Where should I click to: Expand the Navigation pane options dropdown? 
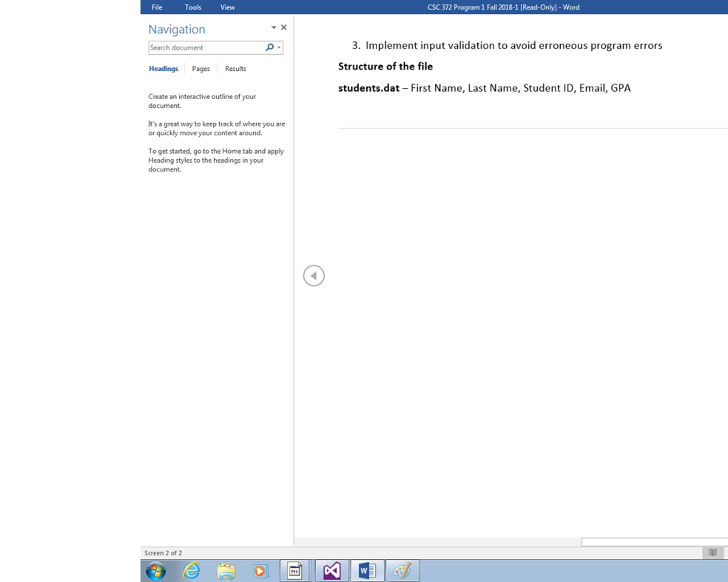(x=273, y=27)
